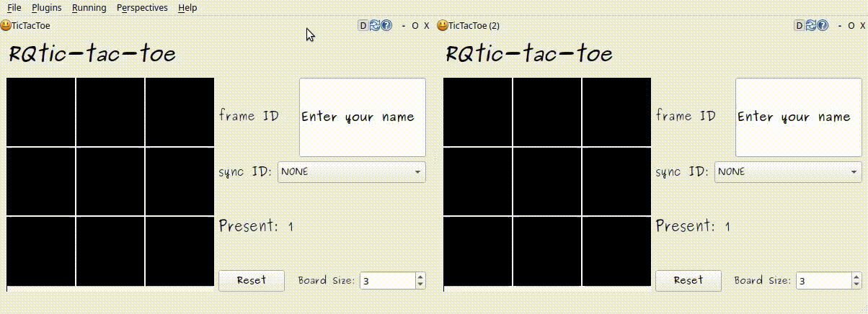This screenshot has width=868, height=314.
Task: Mark the top-middle cell of the first board
Action: coord(110,112)
